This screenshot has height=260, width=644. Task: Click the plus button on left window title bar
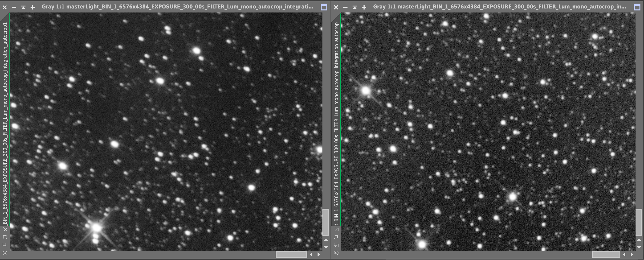pyautogui.click(x=33, y=7)
